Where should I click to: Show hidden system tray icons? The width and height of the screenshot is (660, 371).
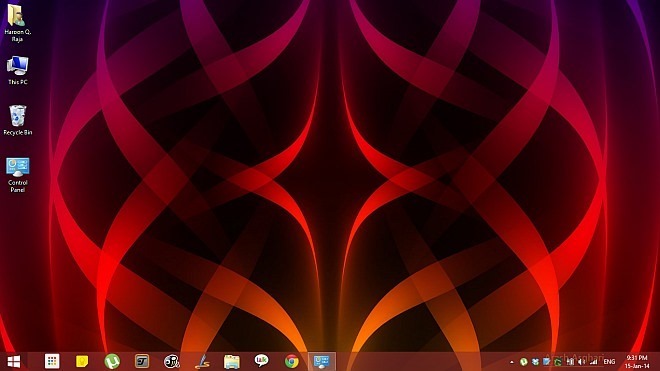tap(511, 362)
